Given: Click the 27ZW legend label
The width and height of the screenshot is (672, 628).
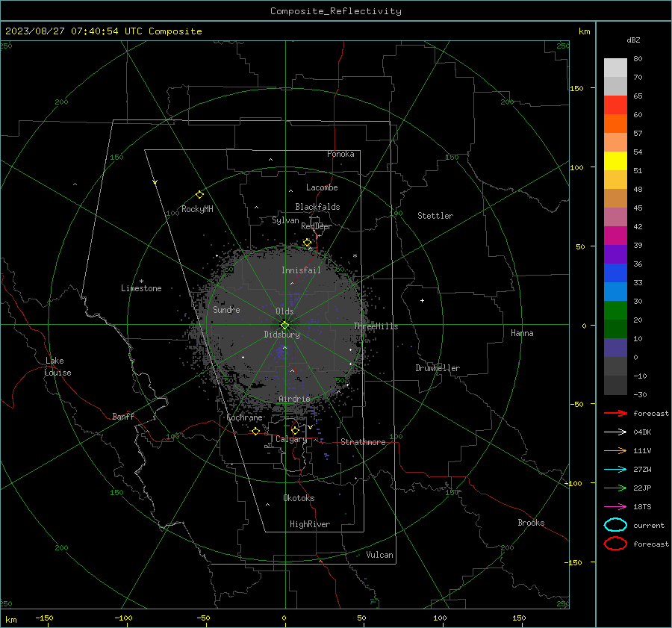Looking at the screenshot, I should coord(642,470).
